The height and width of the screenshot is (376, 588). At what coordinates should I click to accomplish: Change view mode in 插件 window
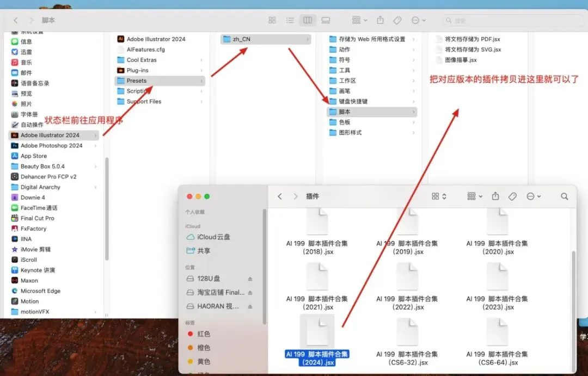[x=439, y=196]
